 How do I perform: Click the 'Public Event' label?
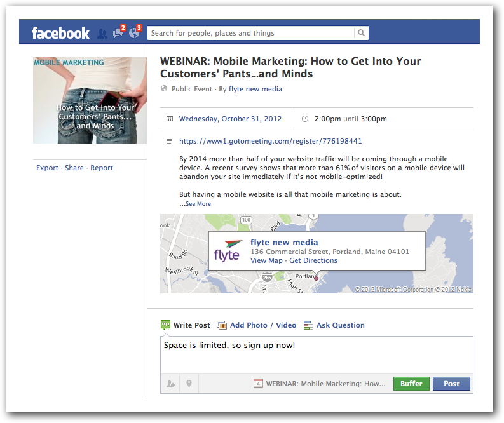192,89
